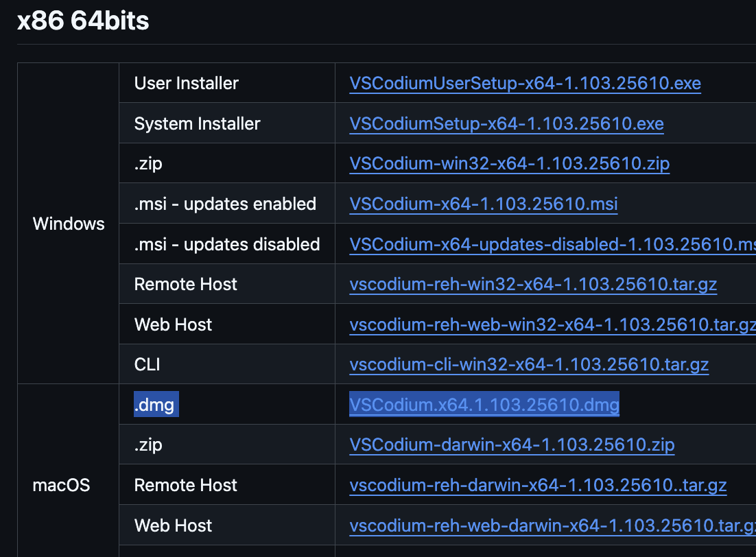This screenshot has height=557, width=756.
Task: Click the User Installer label
Action: tap(186, 83)
